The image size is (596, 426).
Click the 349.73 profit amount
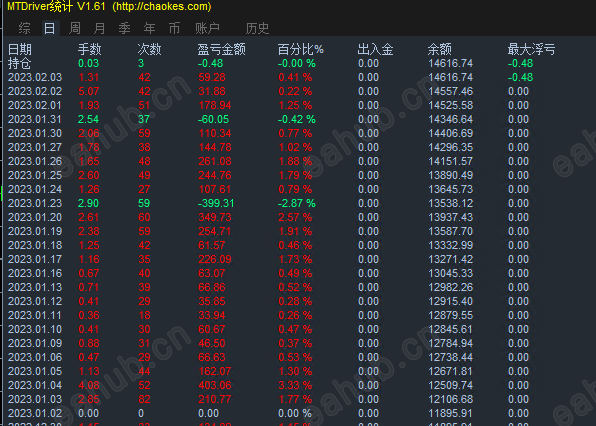(215, 217)
